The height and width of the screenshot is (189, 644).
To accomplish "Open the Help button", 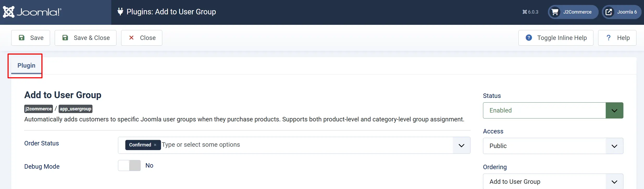I will coord(617,38).
